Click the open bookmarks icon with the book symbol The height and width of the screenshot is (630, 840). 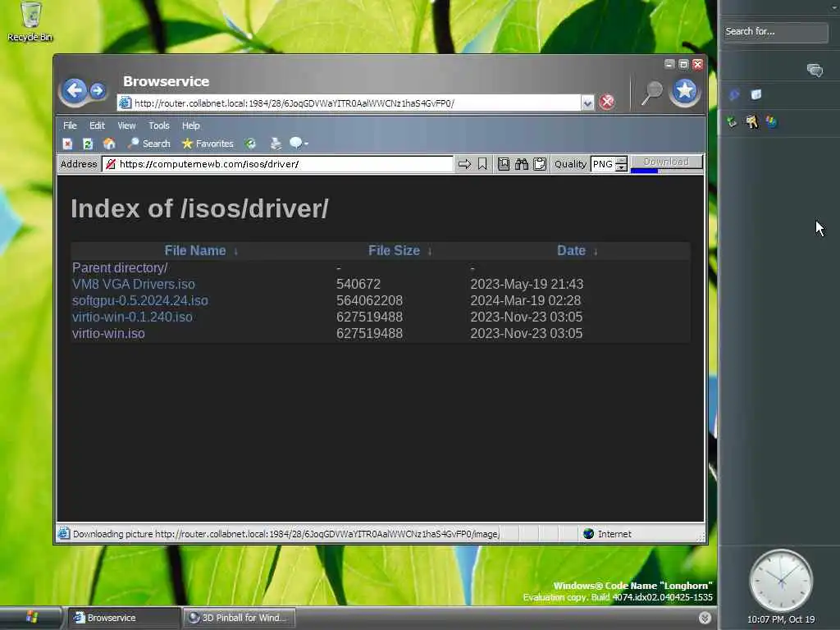504,164
